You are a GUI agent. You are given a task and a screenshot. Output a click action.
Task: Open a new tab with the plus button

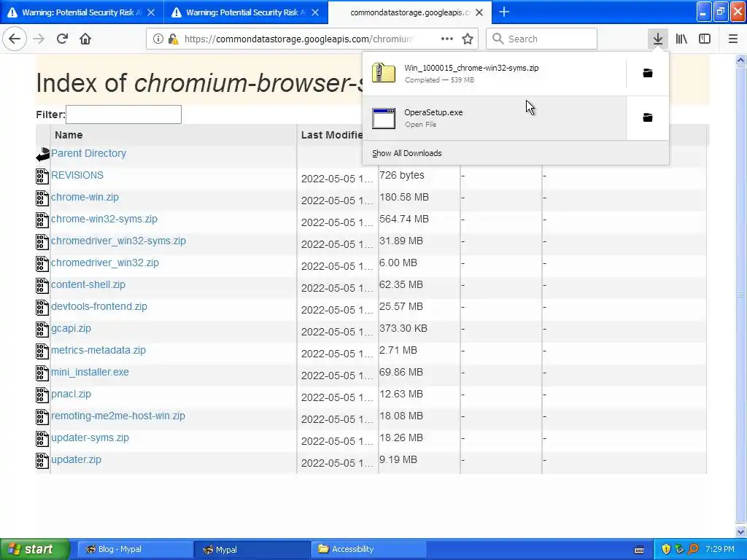tap(504, 12)
